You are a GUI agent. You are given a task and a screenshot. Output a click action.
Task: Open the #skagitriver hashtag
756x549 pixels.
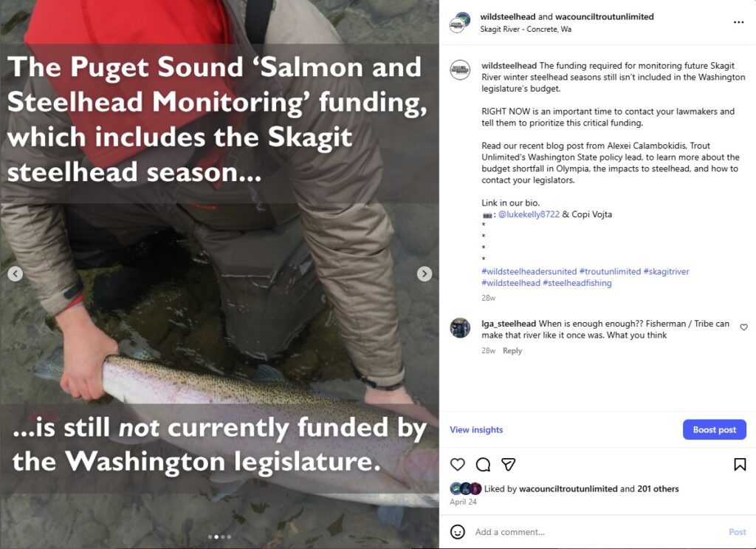666,271
